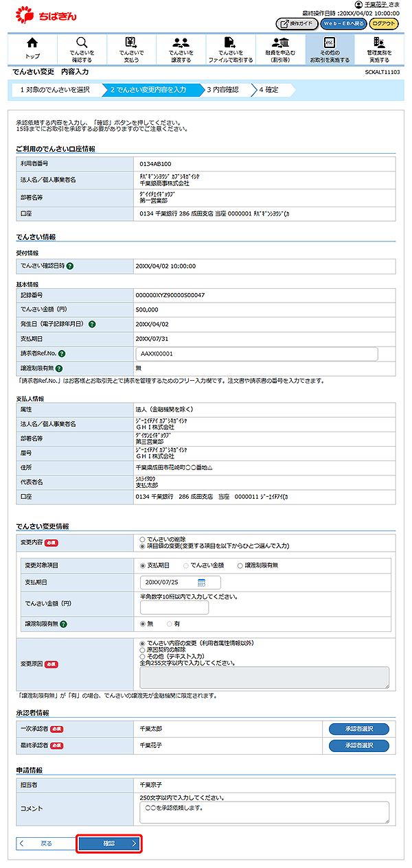Select 有 for 譲渡制限有無

[170, 624]
